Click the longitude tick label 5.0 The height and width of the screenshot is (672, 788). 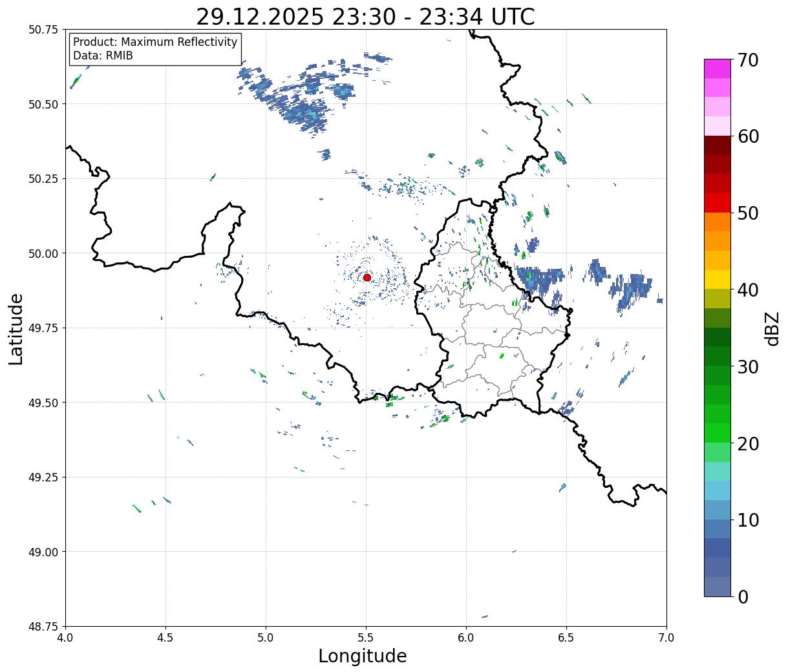click(266, 638)
